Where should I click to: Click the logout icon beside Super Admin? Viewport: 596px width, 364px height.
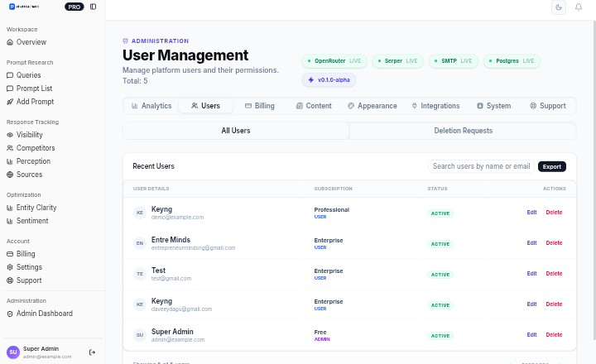pyautogui.click(x=92, y=352)
